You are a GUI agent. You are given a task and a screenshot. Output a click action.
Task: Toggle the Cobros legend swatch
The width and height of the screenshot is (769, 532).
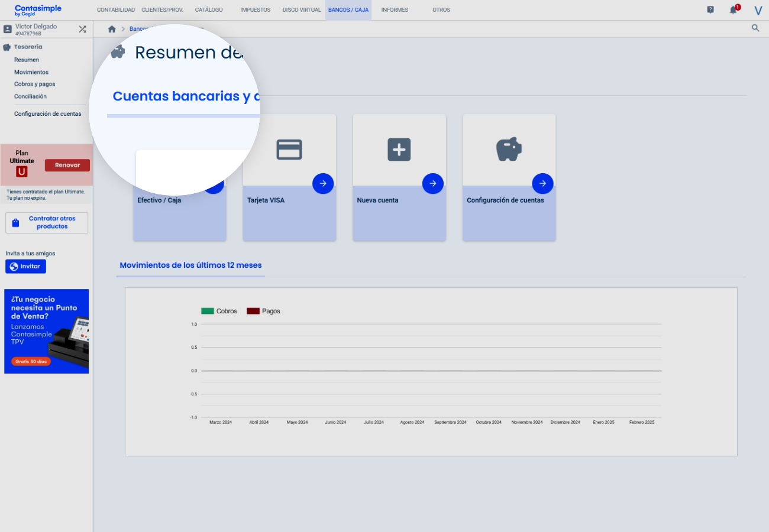point(208,311)
